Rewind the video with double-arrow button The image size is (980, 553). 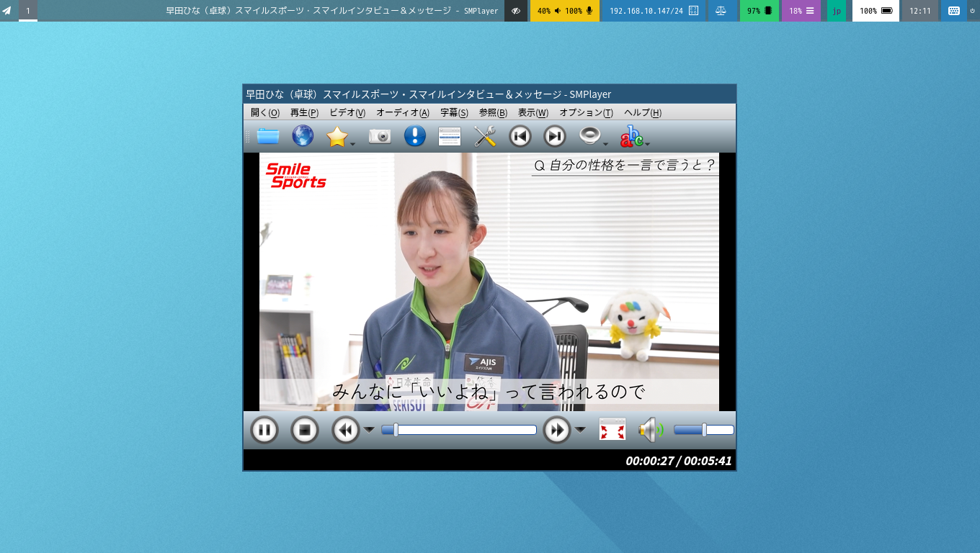click(x=346, y=431)
